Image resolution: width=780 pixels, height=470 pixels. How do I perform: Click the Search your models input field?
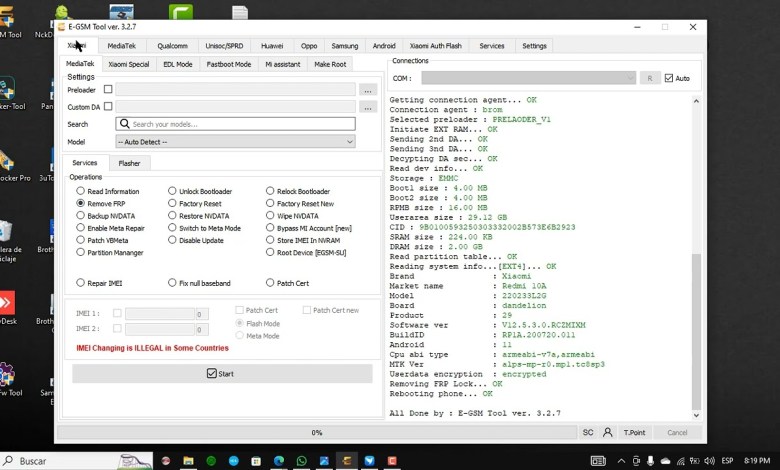[240, 124]
